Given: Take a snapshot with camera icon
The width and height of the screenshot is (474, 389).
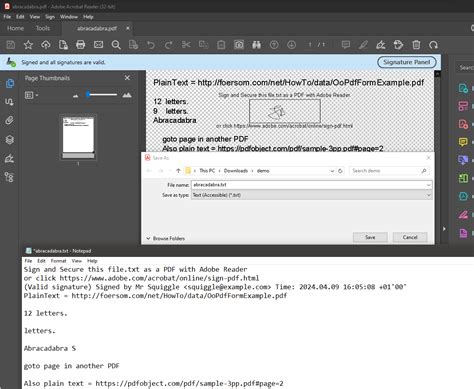Looking at the screenshot, I should coord(239,45).
